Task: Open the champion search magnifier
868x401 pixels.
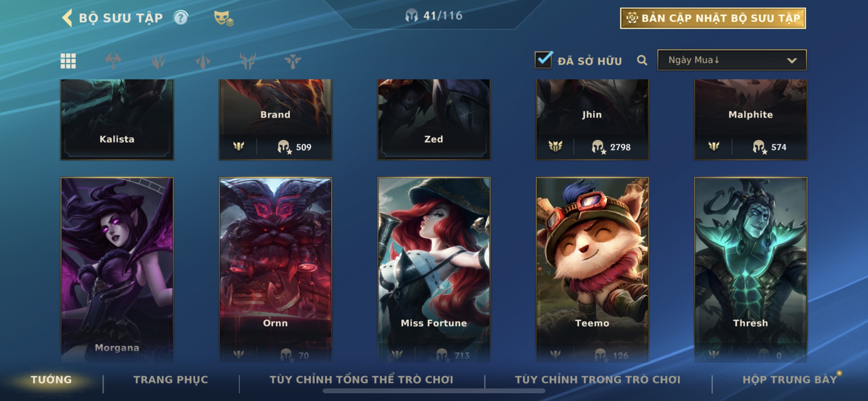Action: click(x=642, y=60)
